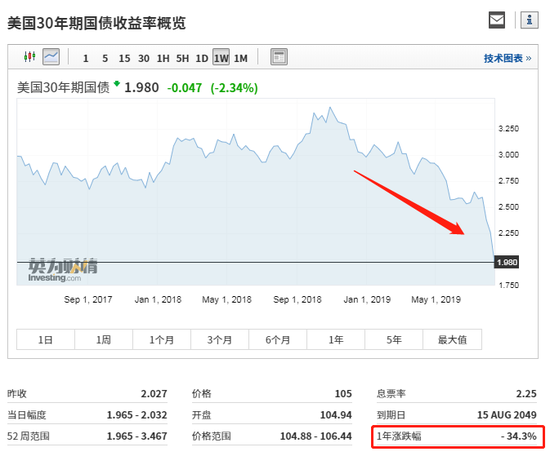
Task: Select the 1M interval button
Action: click(x=241, y=58)
